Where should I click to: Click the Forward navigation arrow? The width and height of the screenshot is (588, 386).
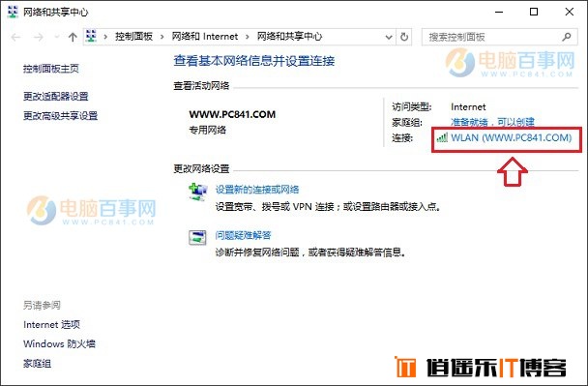38,37
